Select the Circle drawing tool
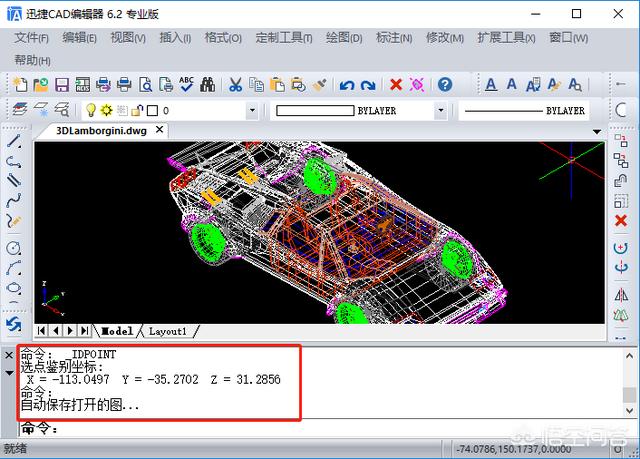 pos(14,247)
